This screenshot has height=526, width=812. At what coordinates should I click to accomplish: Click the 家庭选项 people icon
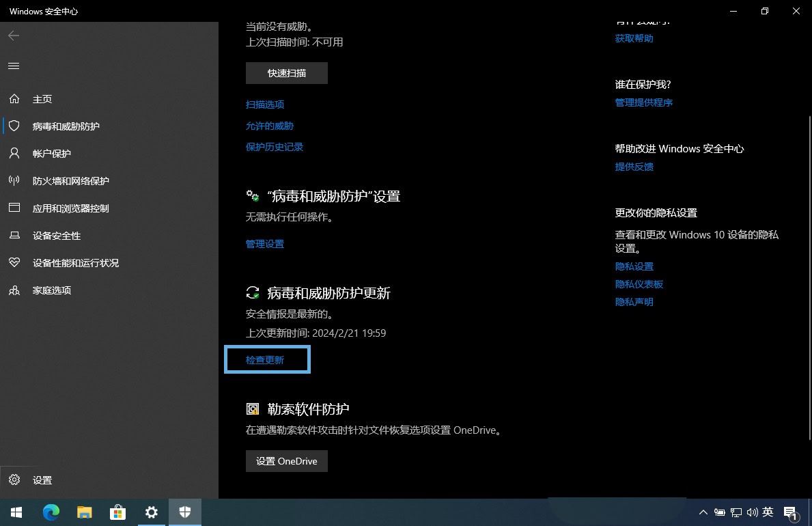[x=14, y=290]
